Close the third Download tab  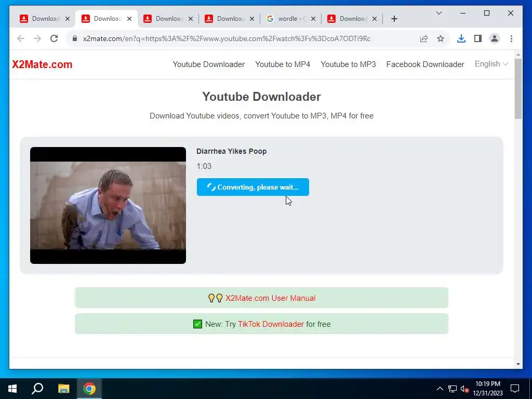coord(191,19)
